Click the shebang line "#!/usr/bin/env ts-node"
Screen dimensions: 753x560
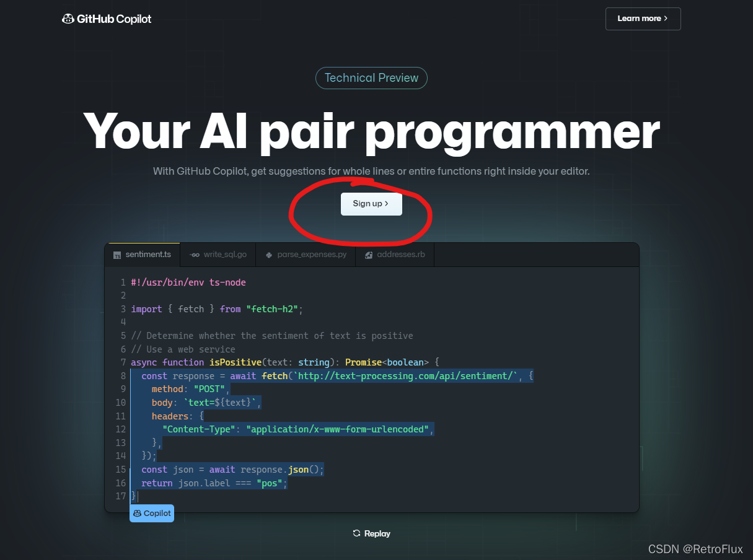(x=188, y=282)
